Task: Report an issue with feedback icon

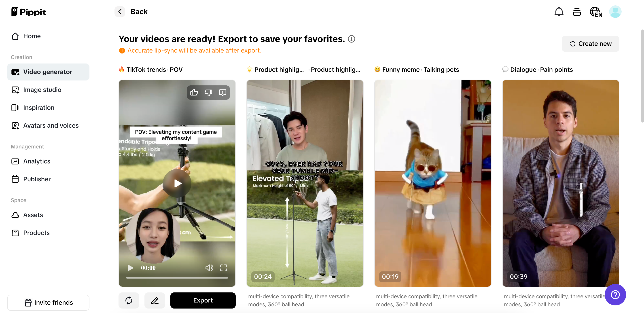Action: click(222, 93)
